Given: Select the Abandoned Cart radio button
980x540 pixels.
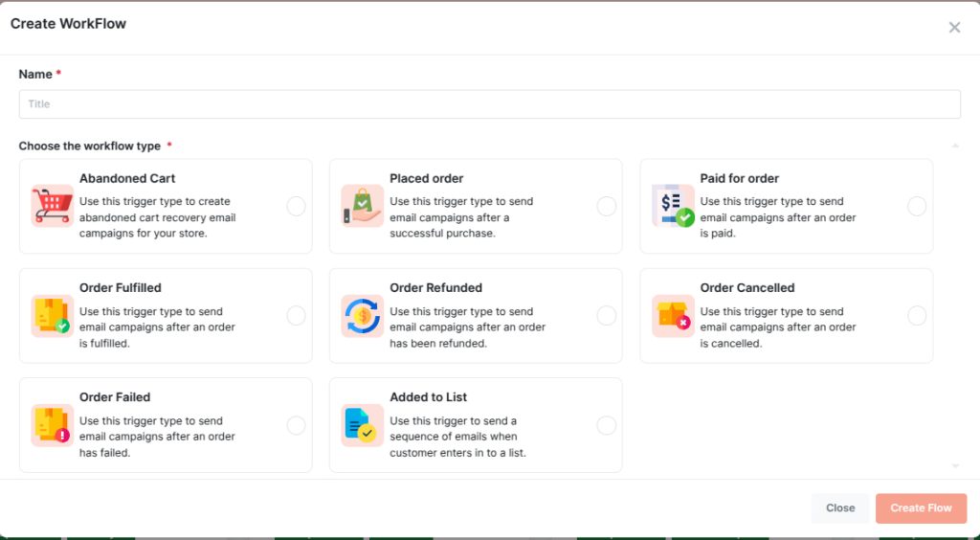Looking at the screenshot, I should tap(297, 206).
